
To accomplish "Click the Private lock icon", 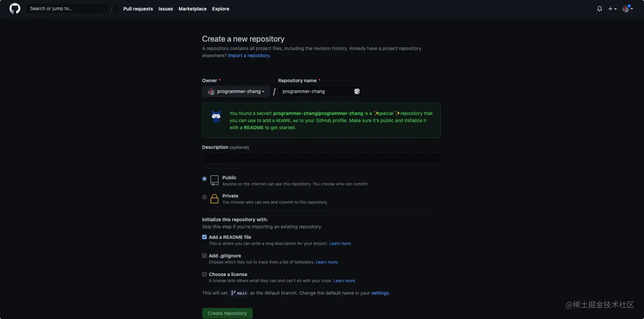I will pos(215,199).
